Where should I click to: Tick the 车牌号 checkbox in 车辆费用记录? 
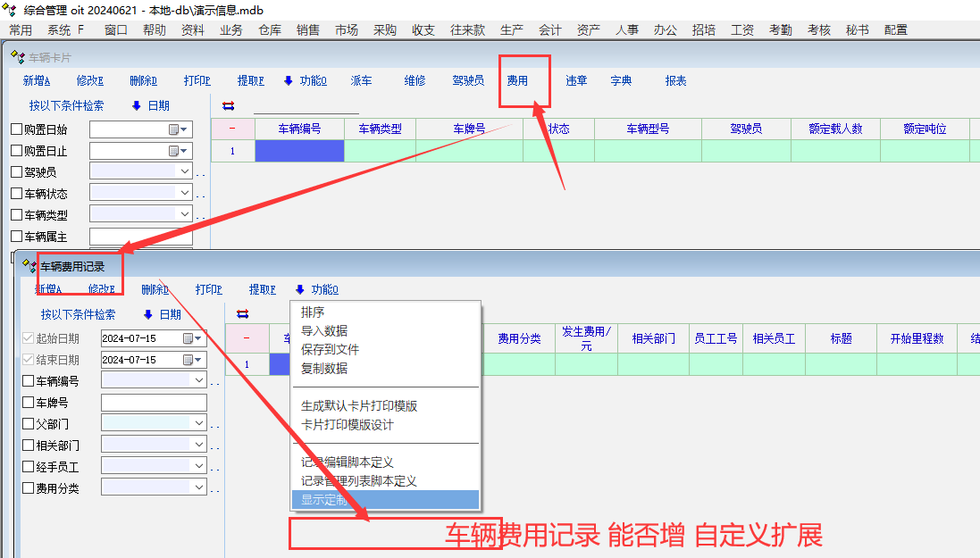(x=28, y=404)
